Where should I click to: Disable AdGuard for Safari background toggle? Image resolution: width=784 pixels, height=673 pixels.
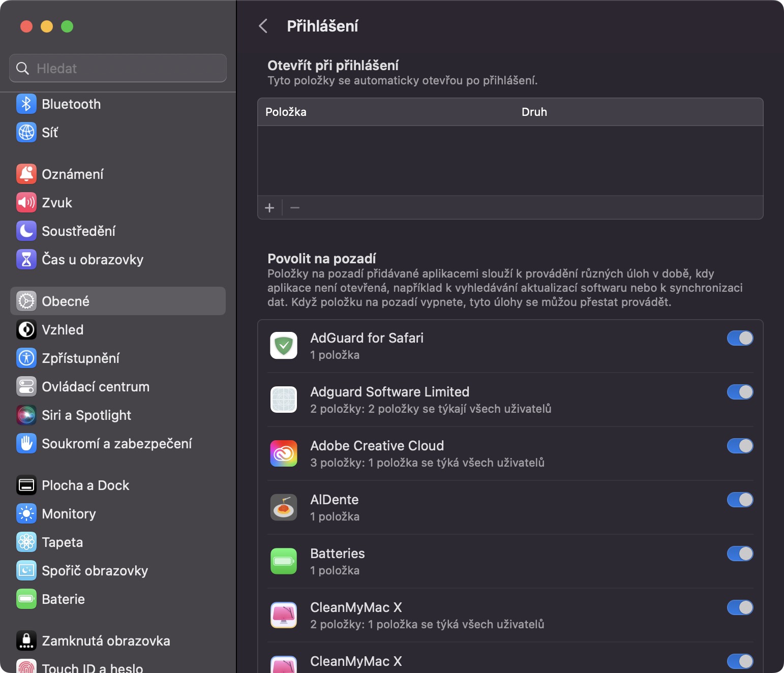[x=740, y=338]
